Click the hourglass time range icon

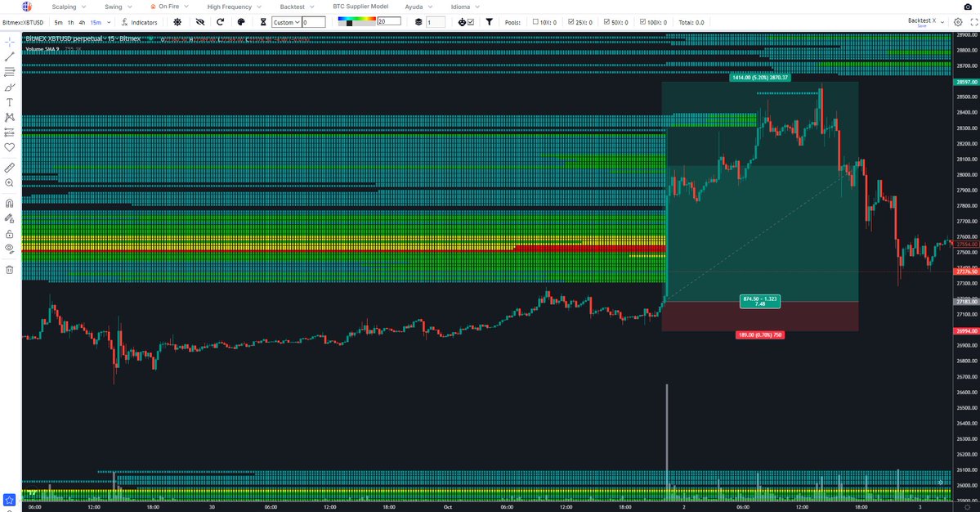pyautogui.click(x=263, y=22)
